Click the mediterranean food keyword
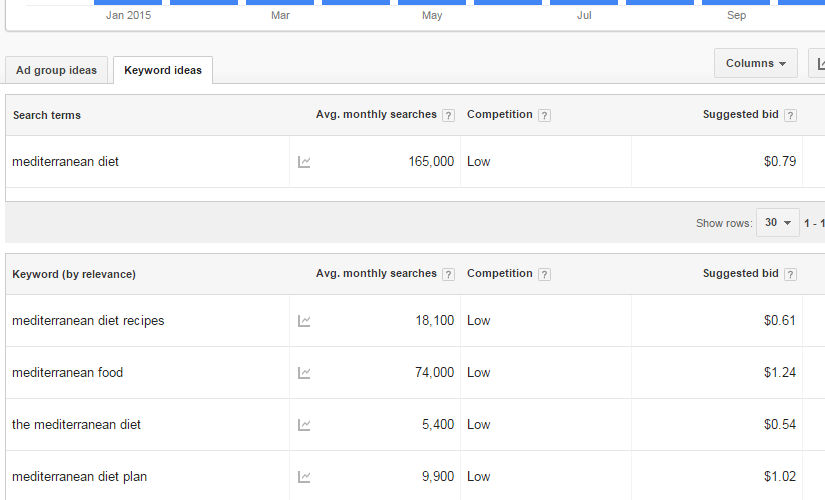 [x=67, y=373]
